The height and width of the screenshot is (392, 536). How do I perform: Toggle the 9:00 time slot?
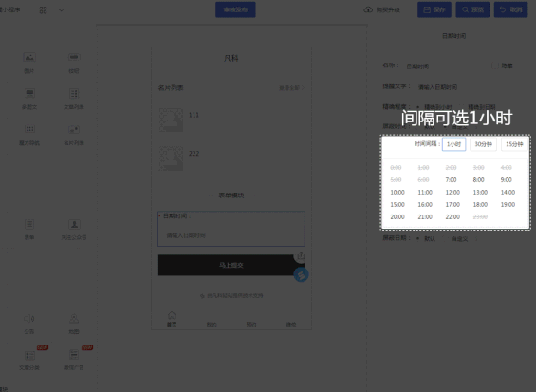[x=507, y=180]
